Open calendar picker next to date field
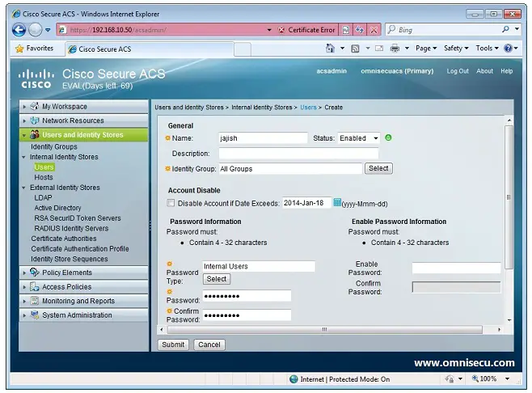Viewport: 532px width, 393px height. pos(337,203)
